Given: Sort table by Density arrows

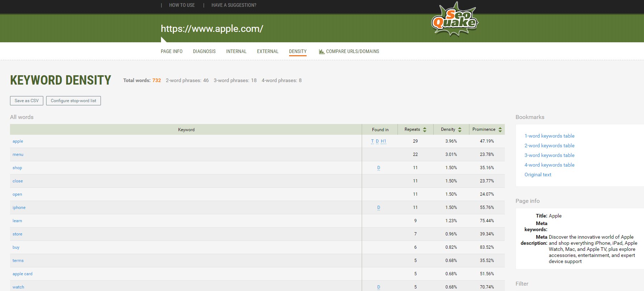Looking at the screenshot, I should click(x=460, y=130).
